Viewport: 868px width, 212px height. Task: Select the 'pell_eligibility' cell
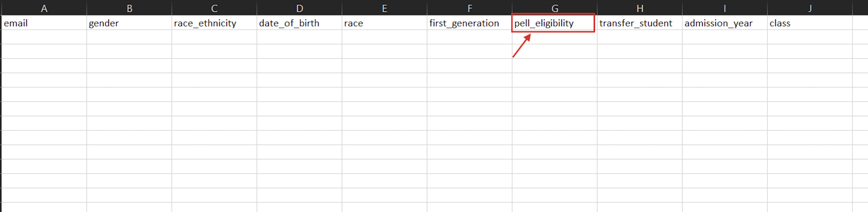click(555, 23)
